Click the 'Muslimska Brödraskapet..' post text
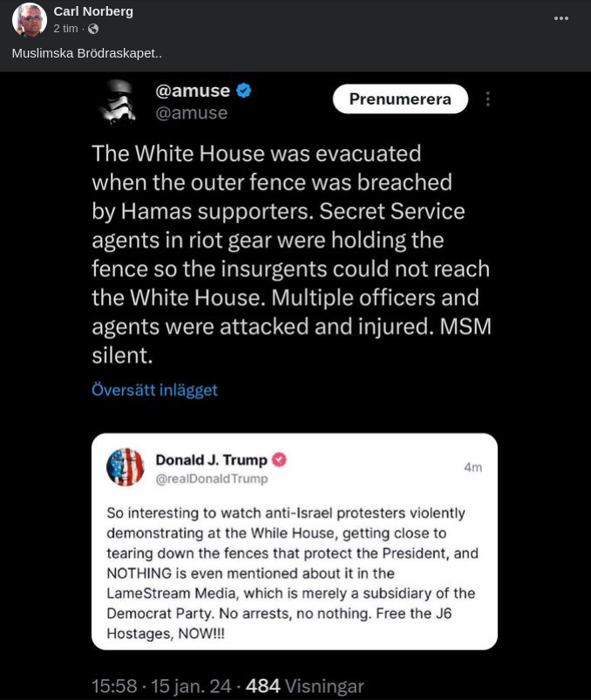Screen dimensions: 591x700 86,53
